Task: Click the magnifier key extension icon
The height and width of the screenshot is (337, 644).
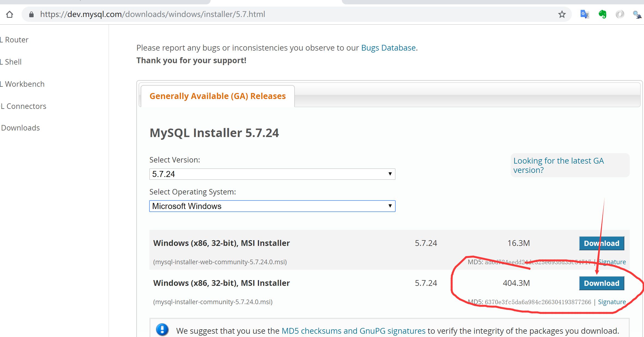Action: click(637, 14)
